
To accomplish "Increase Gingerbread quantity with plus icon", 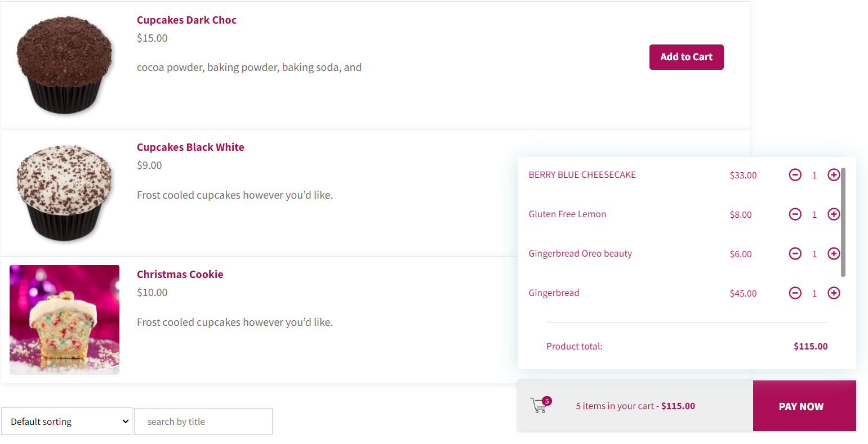I will click(834, 293).
